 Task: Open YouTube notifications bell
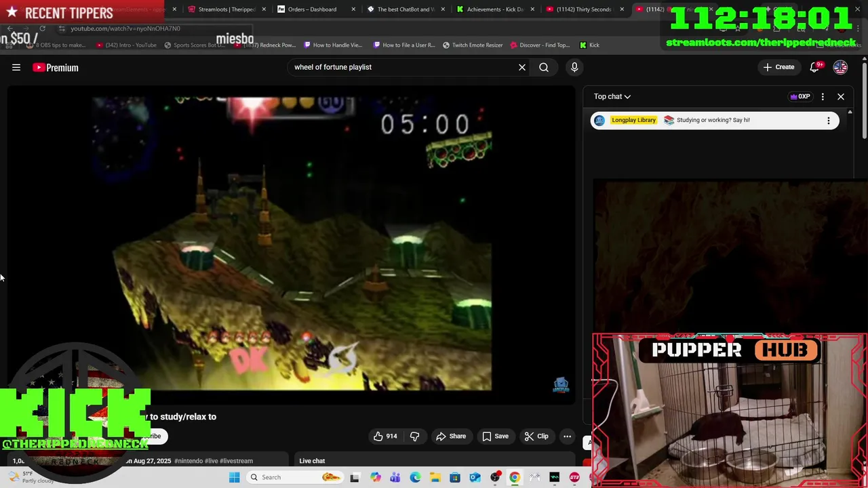point(816,67)
